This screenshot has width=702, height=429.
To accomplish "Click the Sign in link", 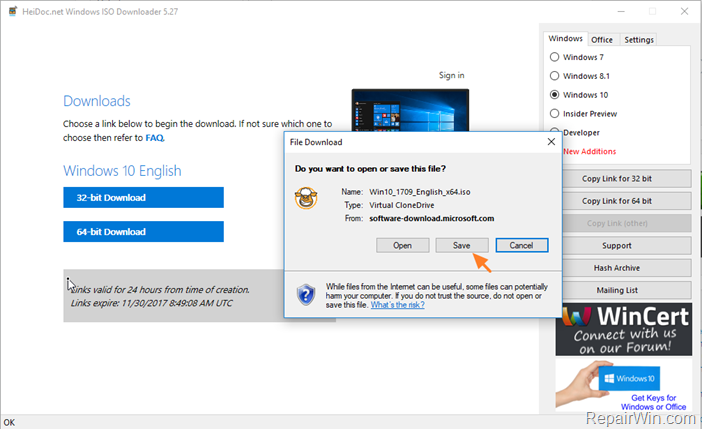I will [x=451, y=75].
